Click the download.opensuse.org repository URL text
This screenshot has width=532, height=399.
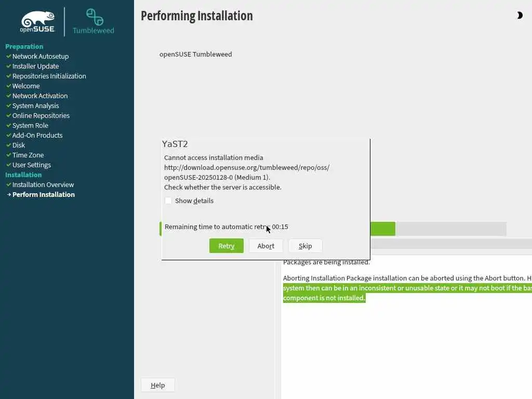click(247, 167)
